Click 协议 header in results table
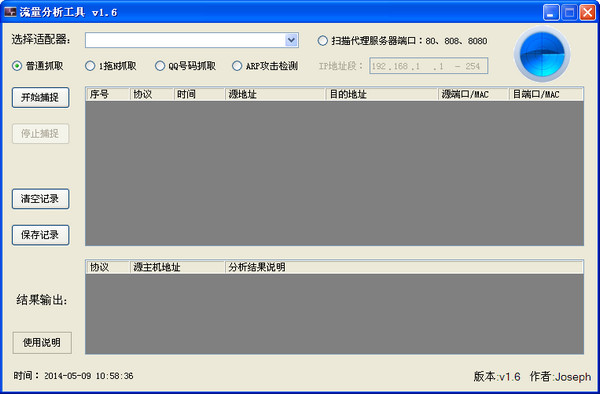This screenshot has height=394, width=600. coord(108,267)
